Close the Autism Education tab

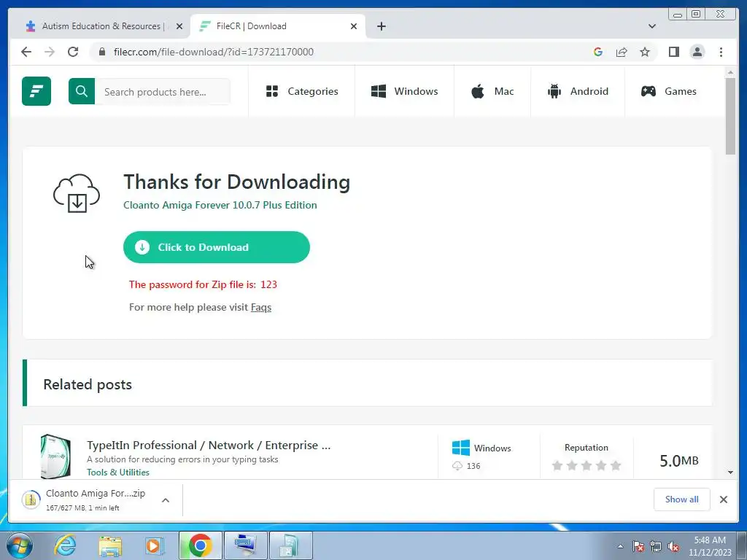(179, 26)
